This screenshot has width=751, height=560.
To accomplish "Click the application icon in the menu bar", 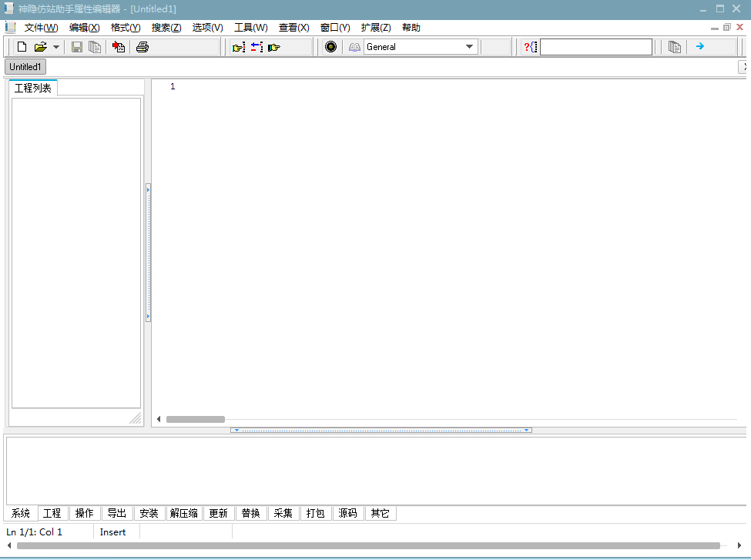I will tap(10, 27).
